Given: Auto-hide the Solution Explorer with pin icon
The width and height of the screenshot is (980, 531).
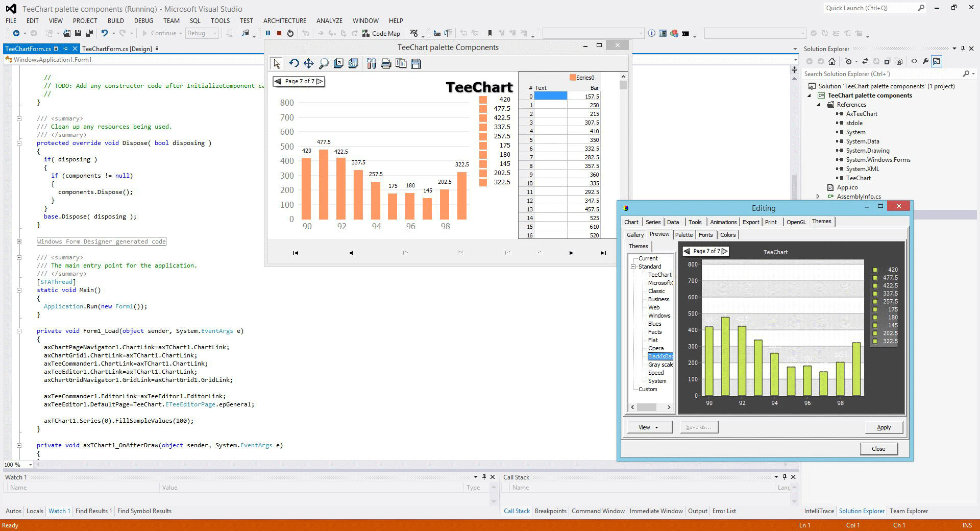Looking at the screenshot, I should (x=963, y=49).
